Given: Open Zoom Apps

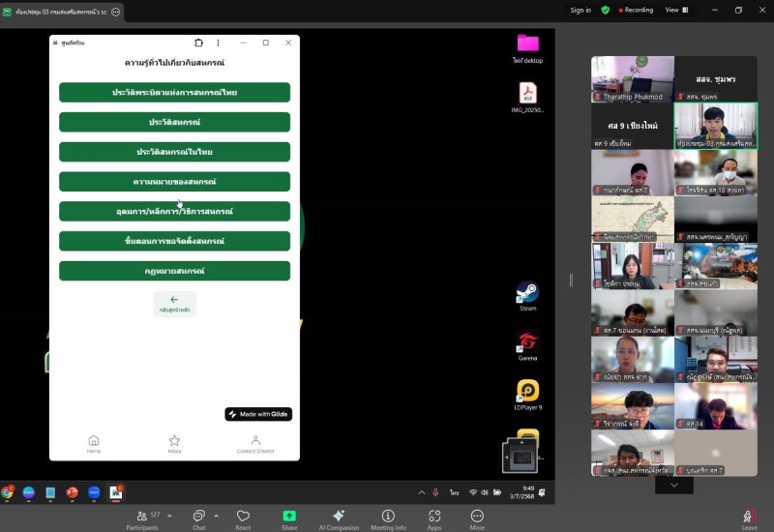Looking at the screenshot, I should coord(434,518).
